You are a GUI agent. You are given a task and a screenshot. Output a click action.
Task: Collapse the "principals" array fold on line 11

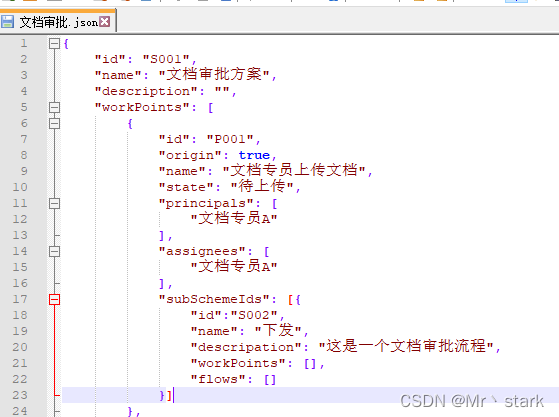tap(54, 204)
